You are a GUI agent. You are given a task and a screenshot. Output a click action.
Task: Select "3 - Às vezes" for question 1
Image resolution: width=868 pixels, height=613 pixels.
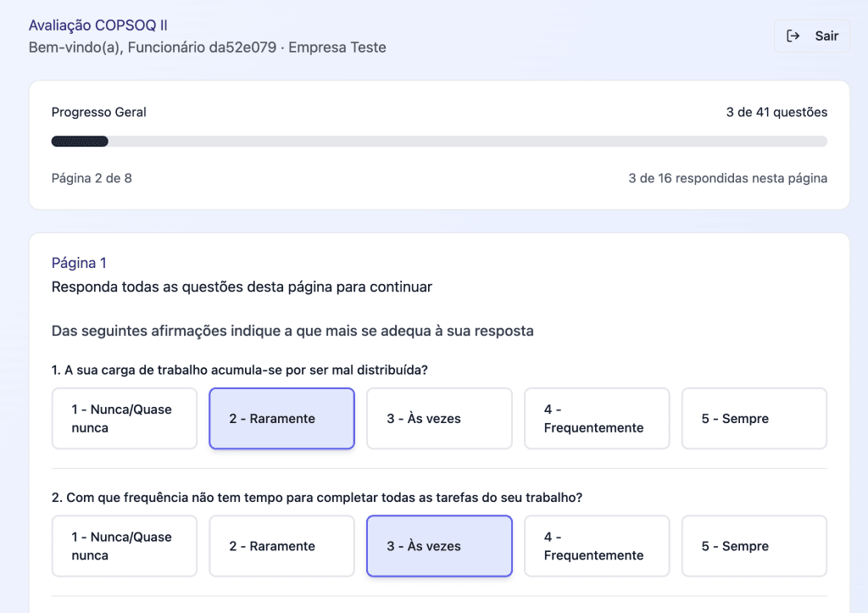click(439, 418)
